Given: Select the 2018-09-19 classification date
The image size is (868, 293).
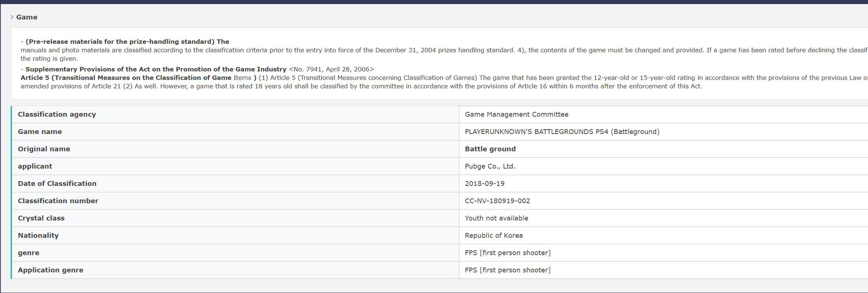Looking at the screenshot, I should [484, 184].
